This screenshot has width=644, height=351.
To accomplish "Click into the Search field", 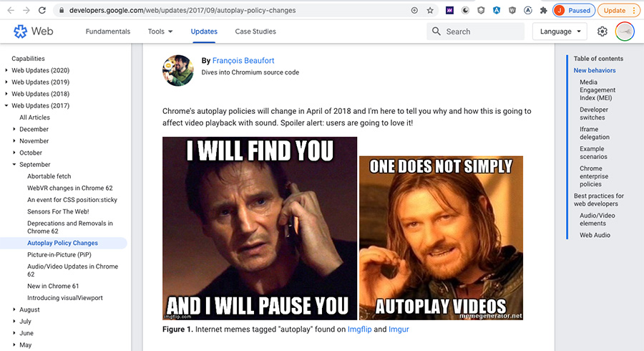I will coord(476,32).
